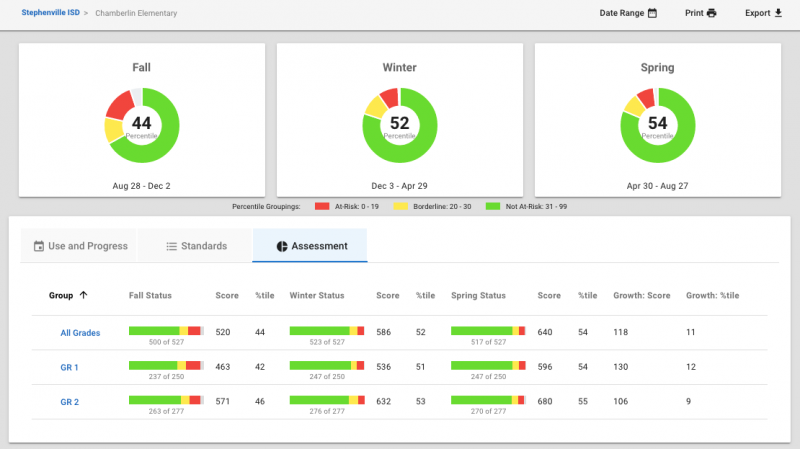Screen dimensions: 800x449
Task: Open the GR 2 group link
Action: [x=69, y=402]
